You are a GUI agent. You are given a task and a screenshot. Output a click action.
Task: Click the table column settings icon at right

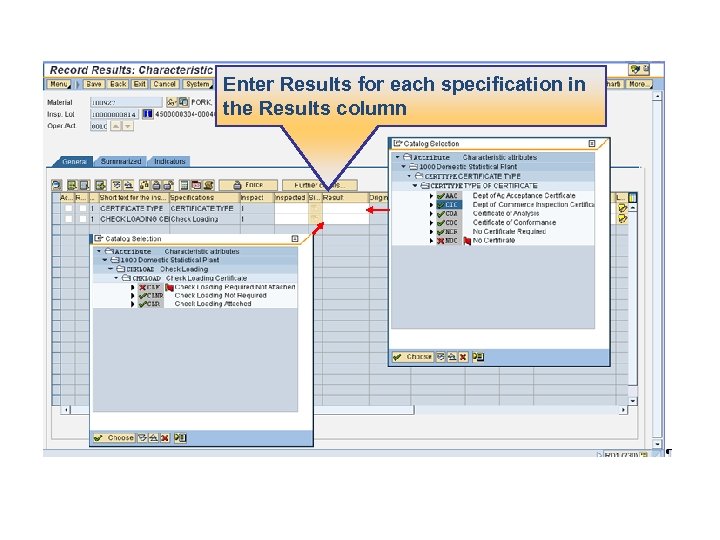[x=632, y=198]
